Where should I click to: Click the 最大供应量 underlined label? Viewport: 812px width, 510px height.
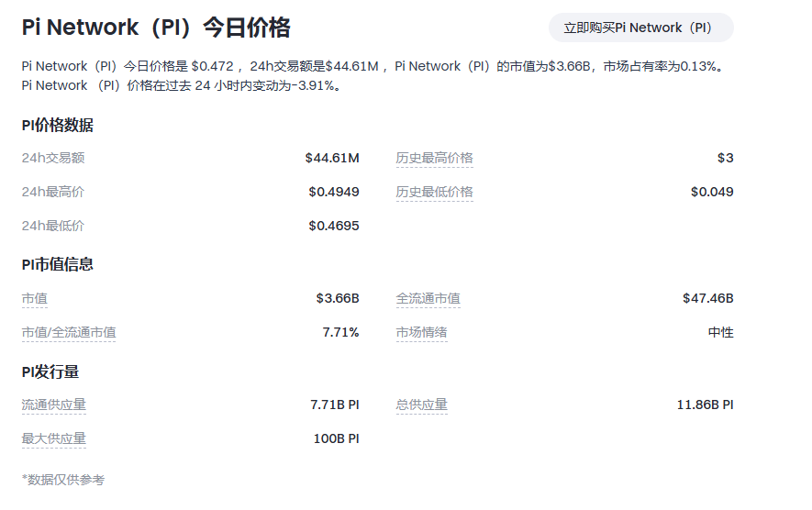[x=54, y=438]
